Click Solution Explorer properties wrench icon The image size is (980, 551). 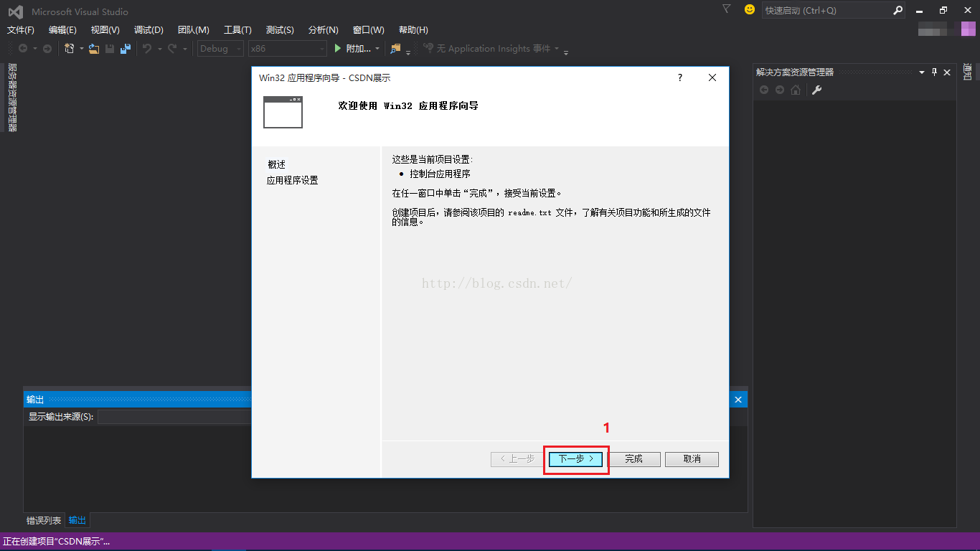click(x=816, y=90)
